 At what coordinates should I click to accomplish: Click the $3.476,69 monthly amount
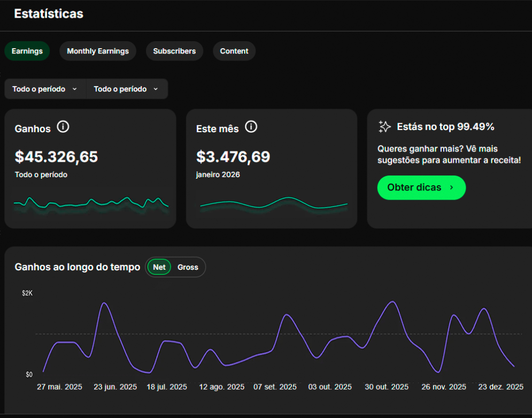click(x=233, y=157)
